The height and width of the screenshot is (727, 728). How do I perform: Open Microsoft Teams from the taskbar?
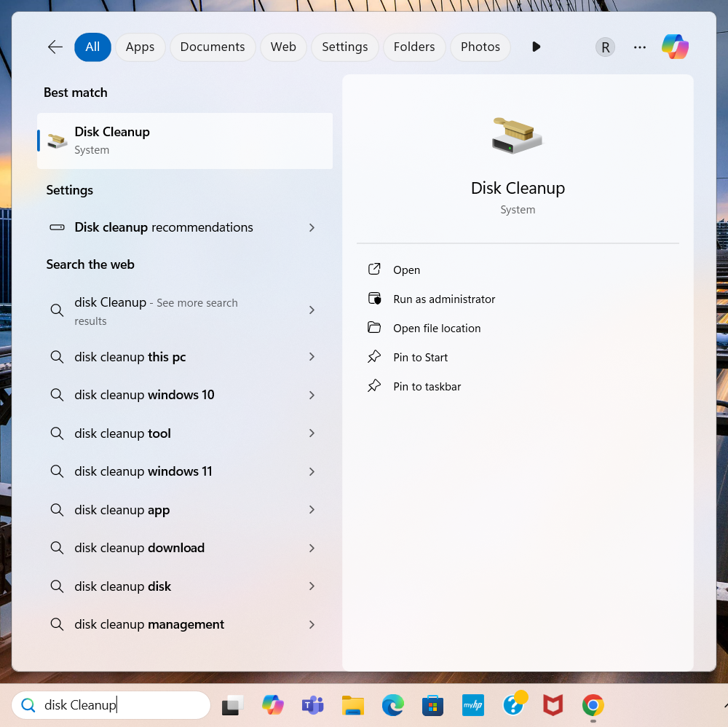point(313,705)
